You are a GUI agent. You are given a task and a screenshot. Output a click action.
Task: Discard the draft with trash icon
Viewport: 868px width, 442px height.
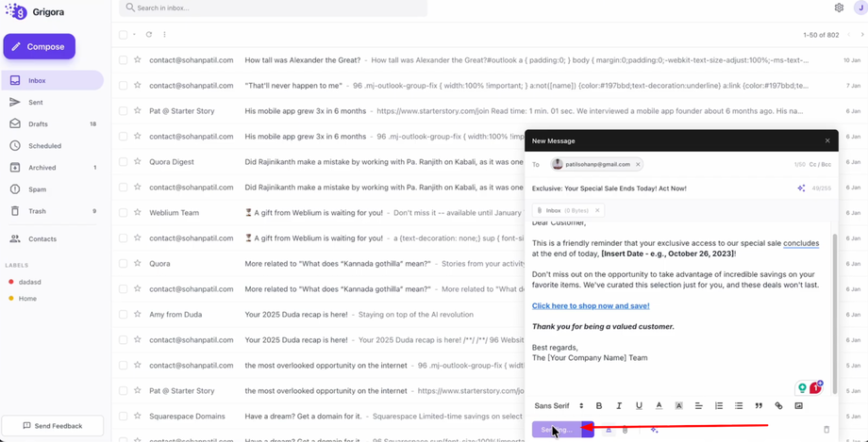(826, 429)
